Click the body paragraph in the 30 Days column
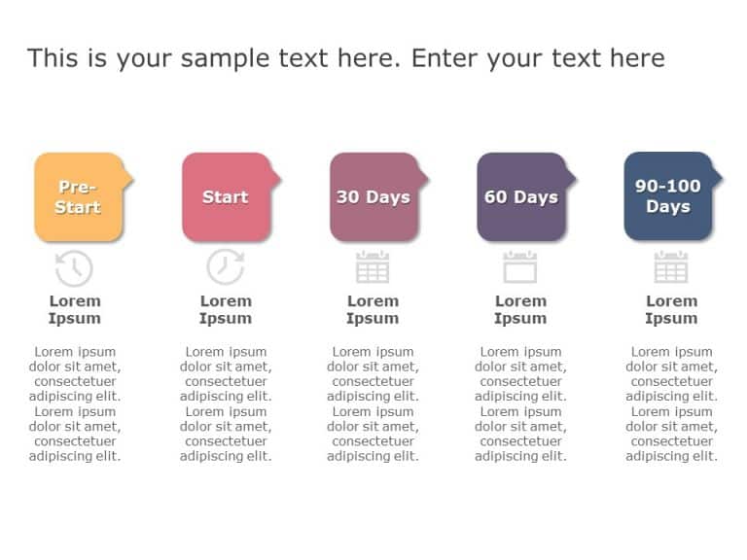This screenshot has height=560, width=747. click(373, 403)
